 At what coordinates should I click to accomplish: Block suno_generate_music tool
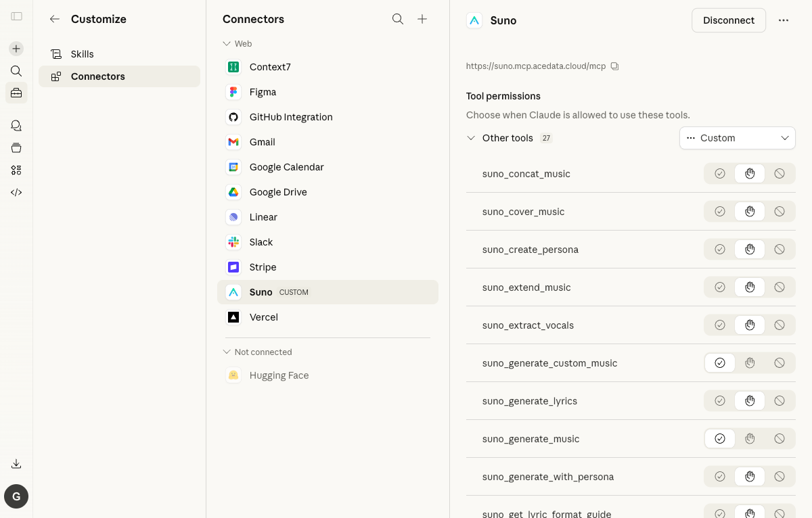(x=780, y=439)
